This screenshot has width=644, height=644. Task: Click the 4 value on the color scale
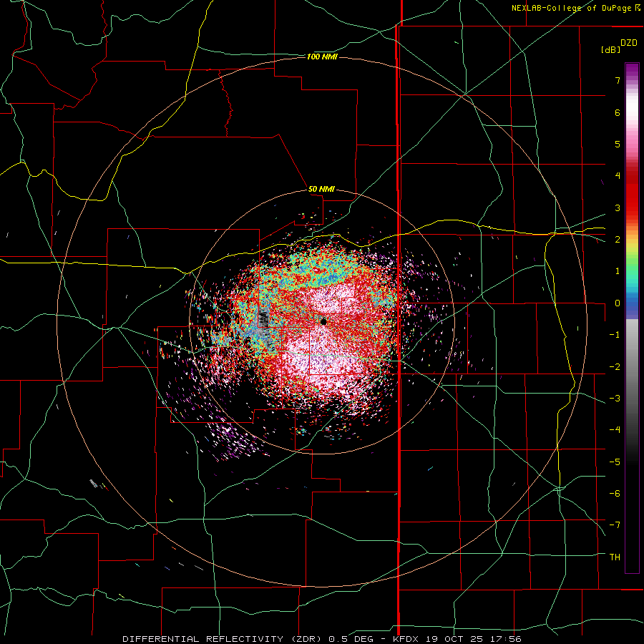[618, 176]
